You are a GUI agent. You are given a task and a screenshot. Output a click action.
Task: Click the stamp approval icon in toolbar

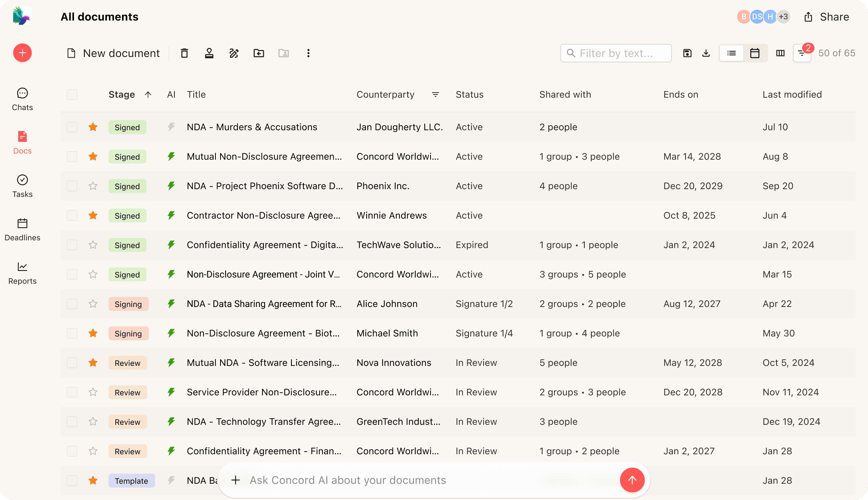[x=209, y=53]
